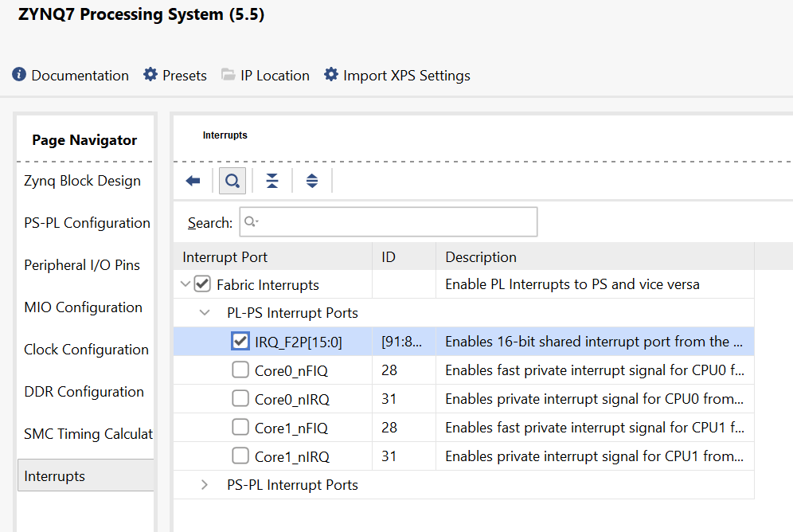This screenshot has height=532, width=793.
Task: Uncheck the Fabric Interrupts checkbox
Action: pos(202,284)
